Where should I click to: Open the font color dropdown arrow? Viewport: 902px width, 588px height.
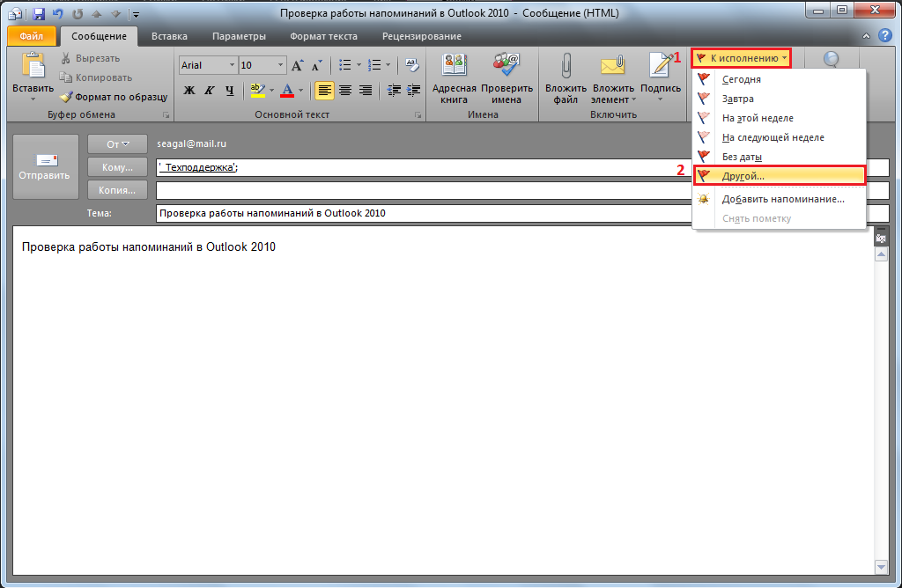[x=301, y=91]
